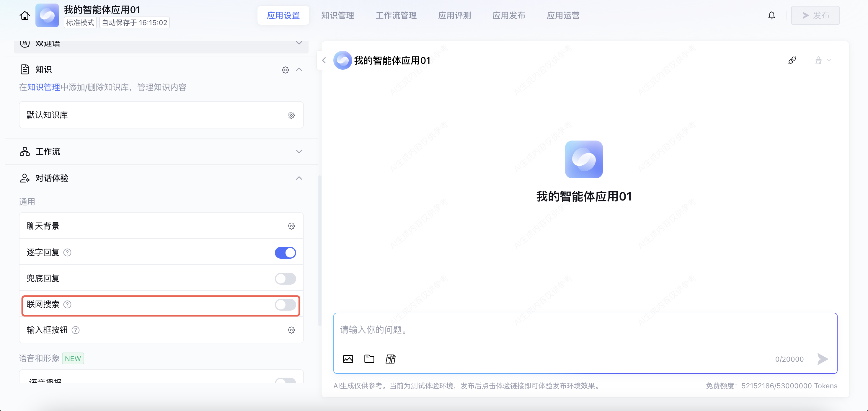This screenshot has width=868, height=411.
Task: Open 默认知识库 settings gear
Action: pos(291,115)
